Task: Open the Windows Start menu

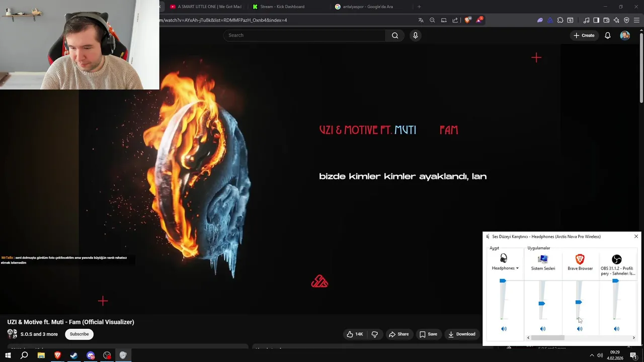Action: pos(8,355)
